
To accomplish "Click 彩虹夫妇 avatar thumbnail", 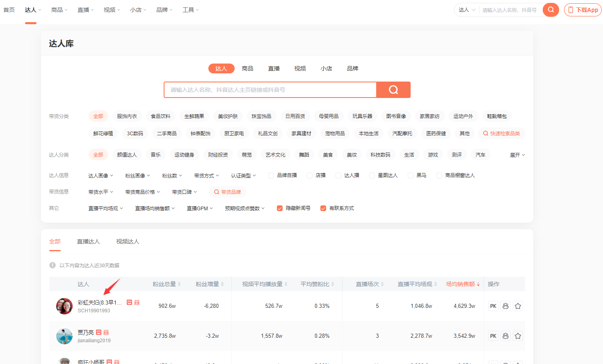I will [x=64, y=306].
